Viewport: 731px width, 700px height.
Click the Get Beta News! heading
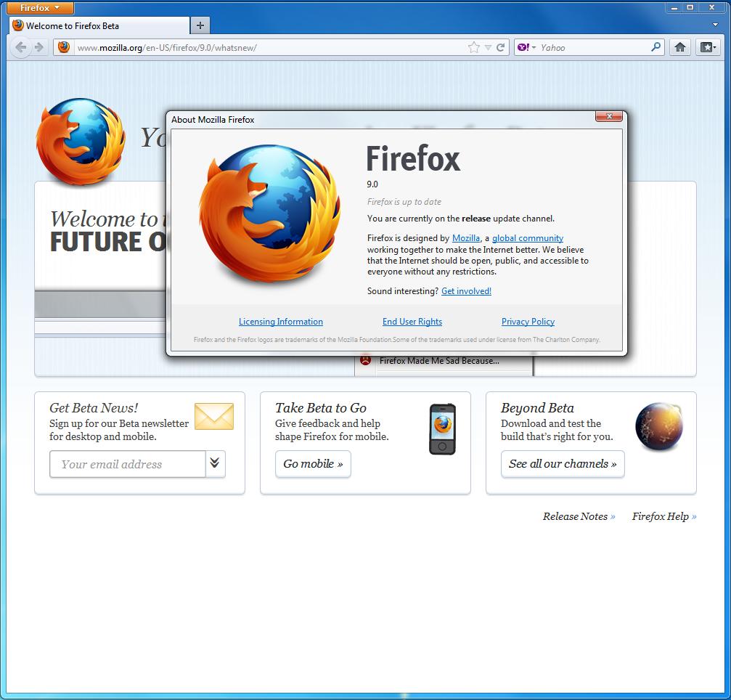pos(94,408)
